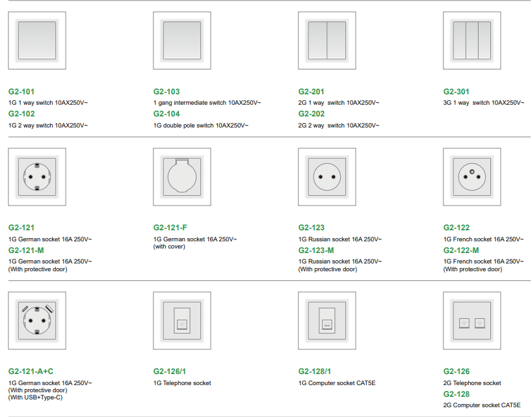The height and width of the screenshot is (417, 532).
Task: Choose the 3G 1 way switch image
Action: [472, 41]
